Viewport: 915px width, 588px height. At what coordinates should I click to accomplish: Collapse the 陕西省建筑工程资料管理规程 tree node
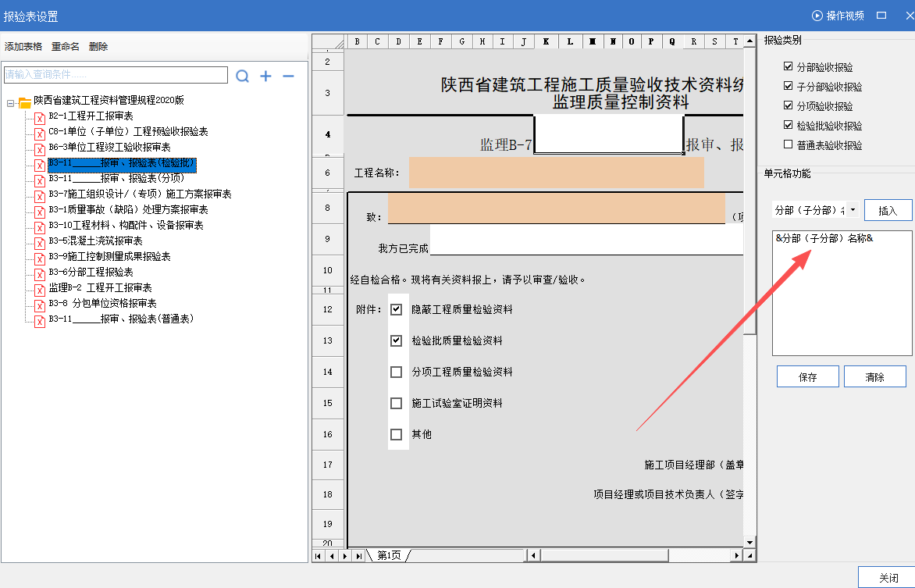point(11,102)
